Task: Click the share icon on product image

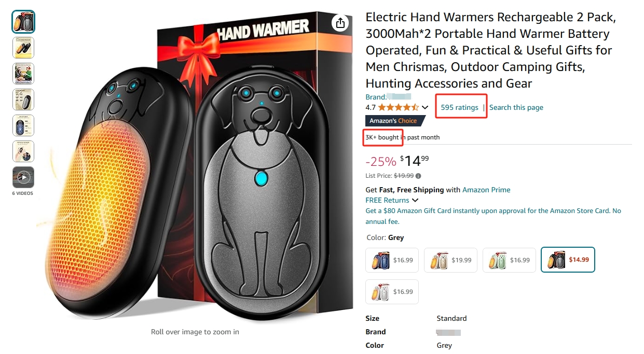Action: [x=340, y=23]
